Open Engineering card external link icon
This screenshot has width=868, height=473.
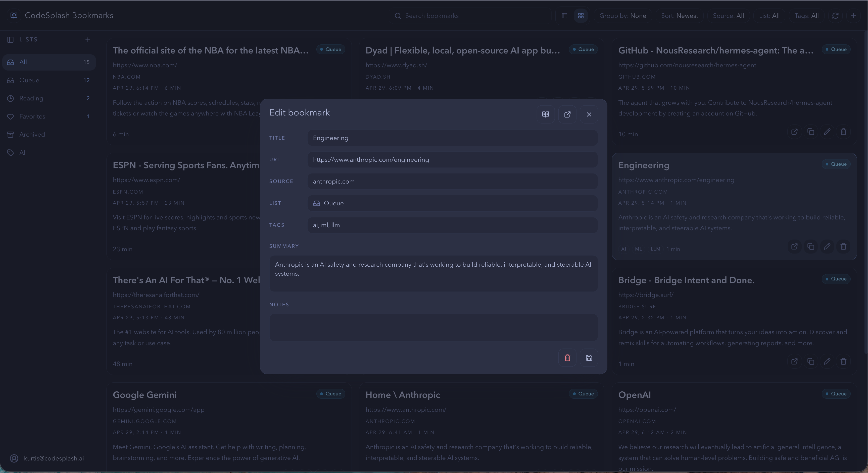coord(794,247)
